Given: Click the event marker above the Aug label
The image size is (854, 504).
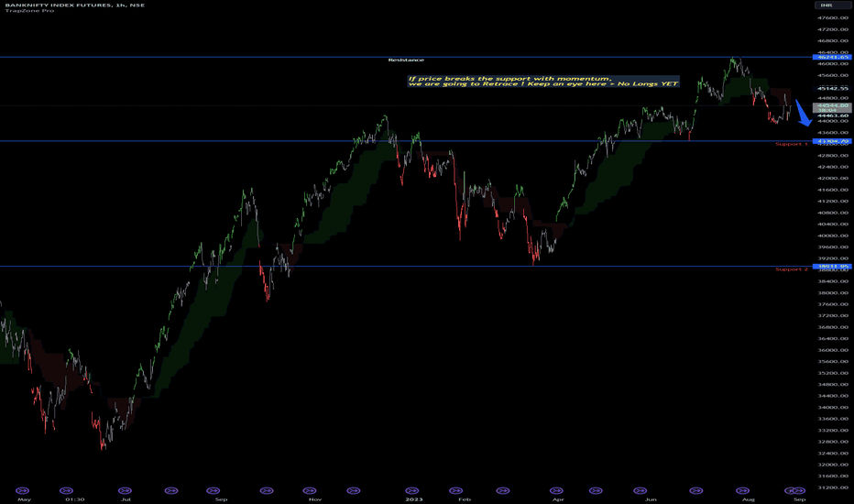Looking at the screenshot, I should click(x=742, y=490).
